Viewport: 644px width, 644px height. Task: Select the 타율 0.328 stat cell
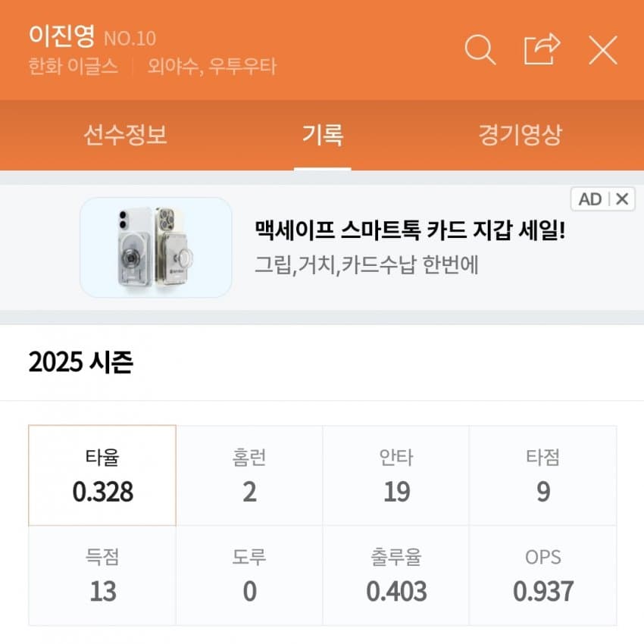pos(102,476)
